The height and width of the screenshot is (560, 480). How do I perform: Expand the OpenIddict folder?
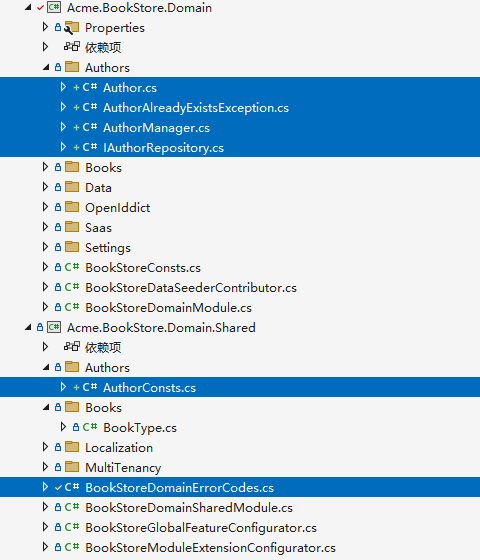(x=45, y=207)
